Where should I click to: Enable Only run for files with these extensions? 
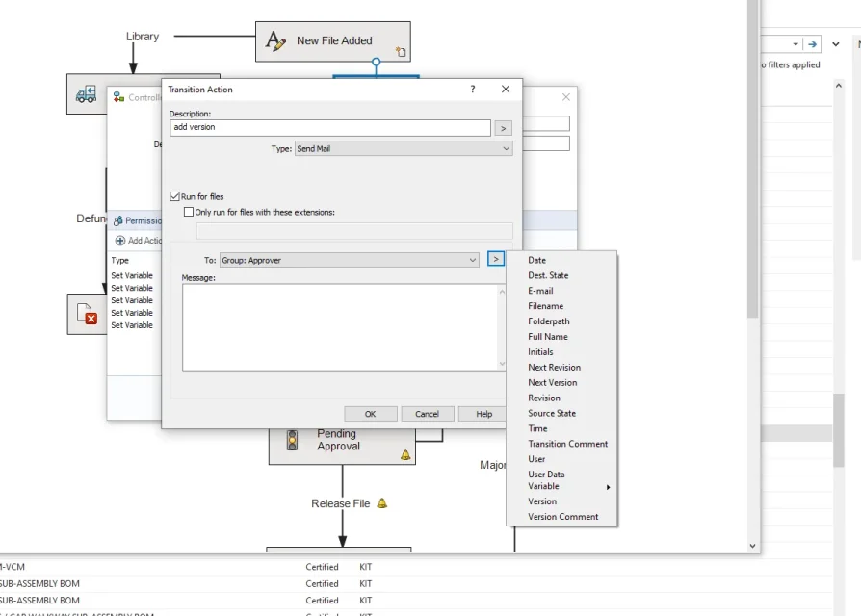[189, 212]
